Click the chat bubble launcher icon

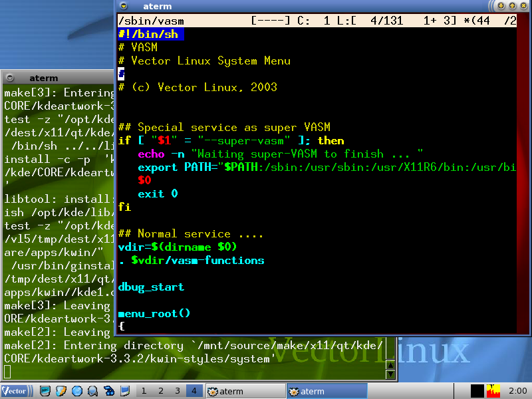tap(93, 391)
